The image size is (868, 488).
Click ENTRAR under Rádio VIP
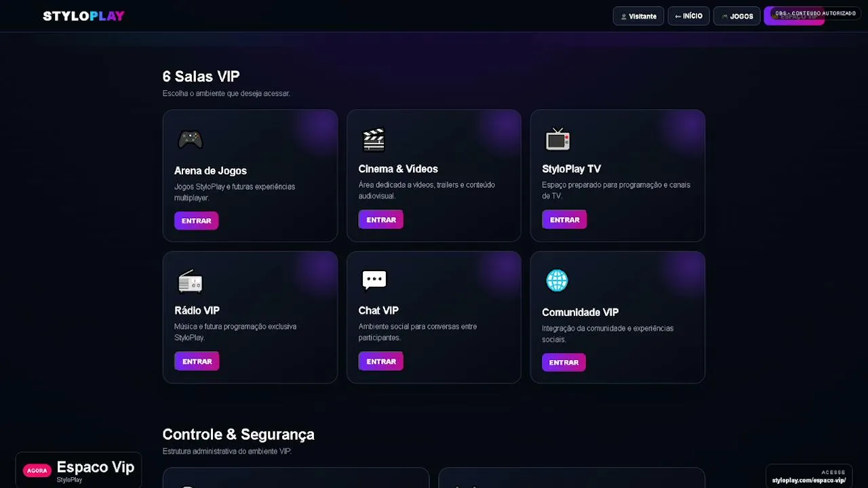click(197, 361)
